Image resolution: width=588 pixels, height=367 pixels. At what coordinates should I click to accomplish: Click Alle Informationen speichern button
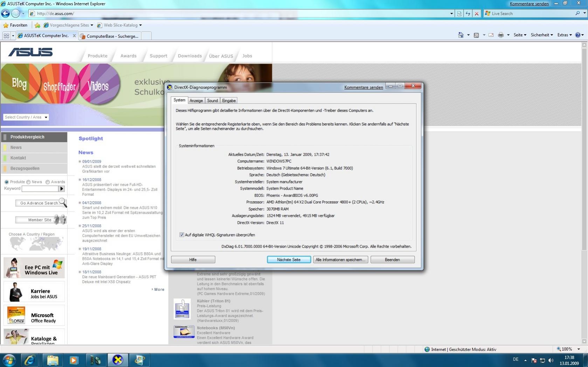click(x=340, y=260)
